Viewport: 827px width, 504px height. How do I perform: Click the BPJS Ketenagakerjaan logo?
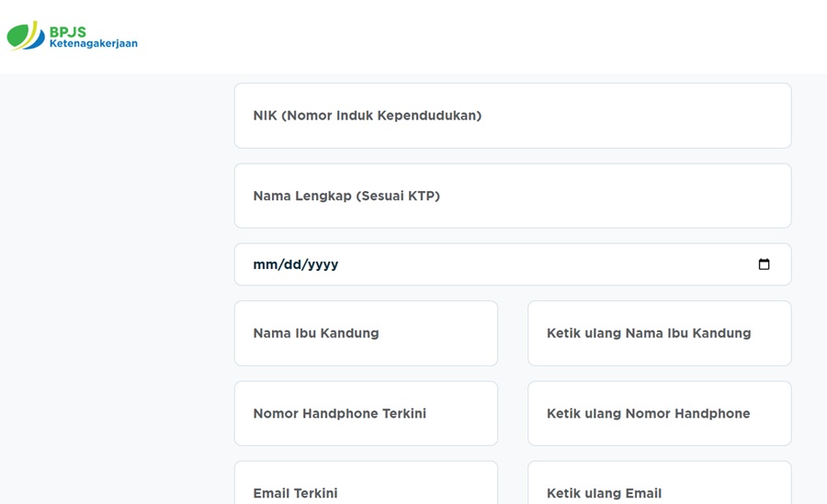pos(73,36)
